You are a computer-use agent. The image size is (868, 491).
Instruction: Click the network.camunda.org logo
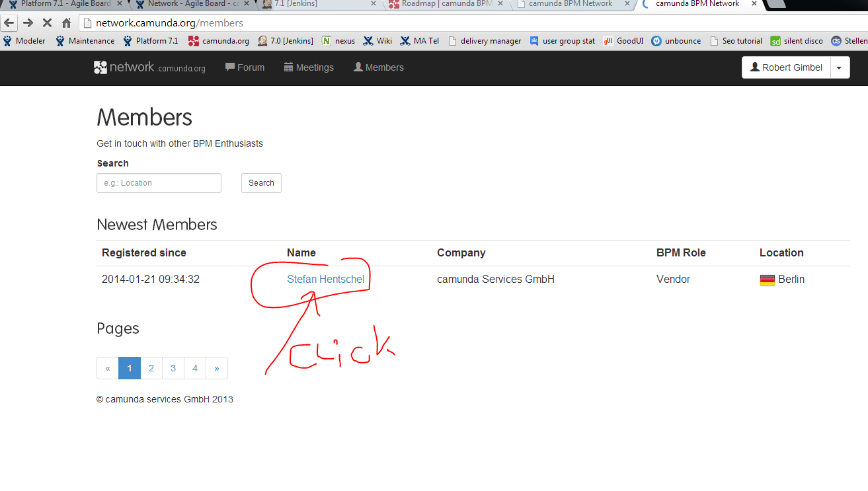coord(149,67)
